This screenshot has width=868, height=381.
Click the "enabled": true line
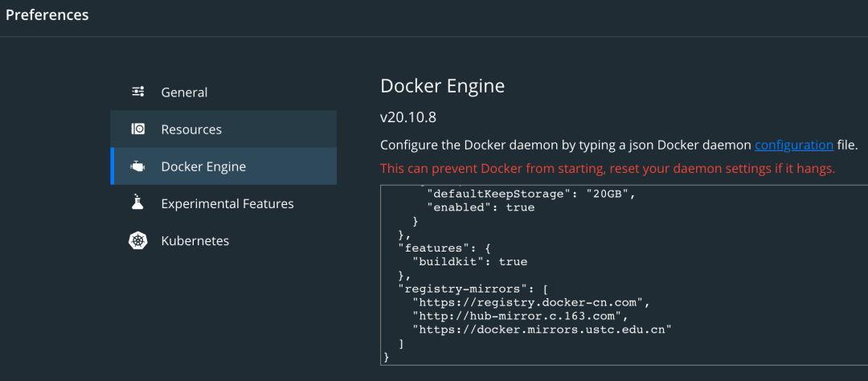pyautogui.click(x=481, y=207)
